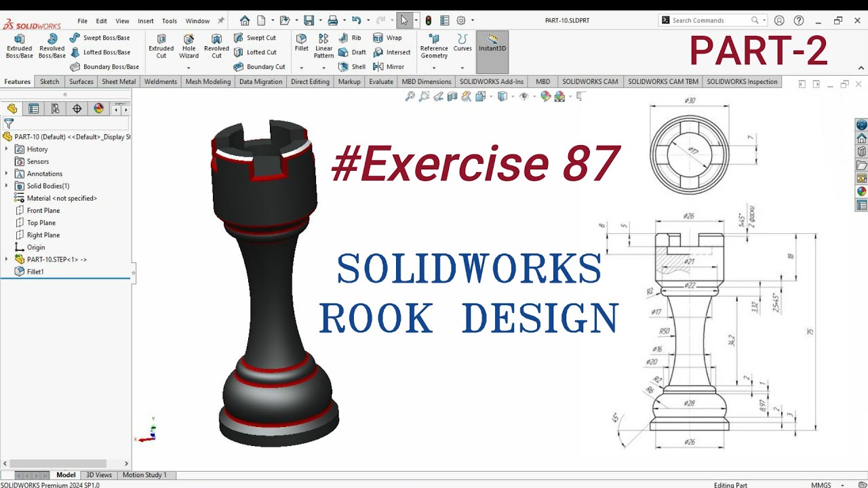
Task: Choose the Shell feature tool
Action: (353, 66)
